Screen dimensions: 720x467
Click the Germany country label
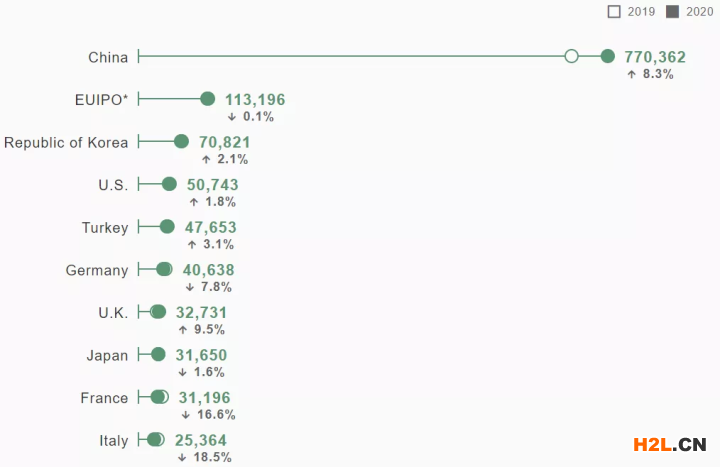click(97, 270)
